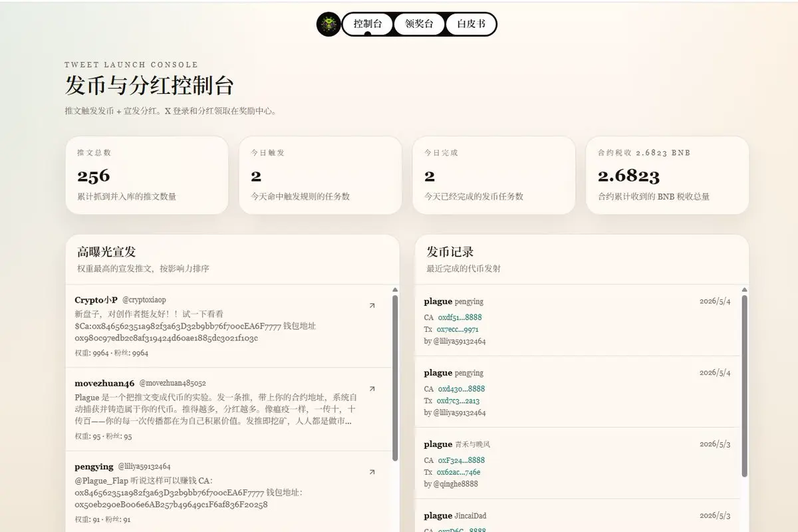Screen dimensions: 798x532
Task: Click the 最近完成的代币发射 subtitle
Action: tap(464, 269)
